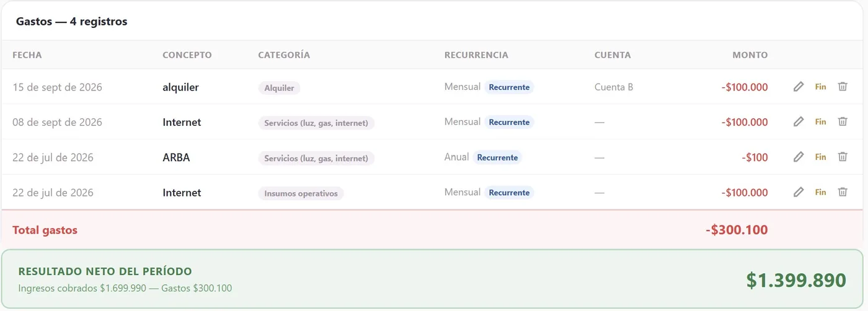Click Fin on the Insumos operativos row
Screen dimensions: 868x311
tap(820, 193)
